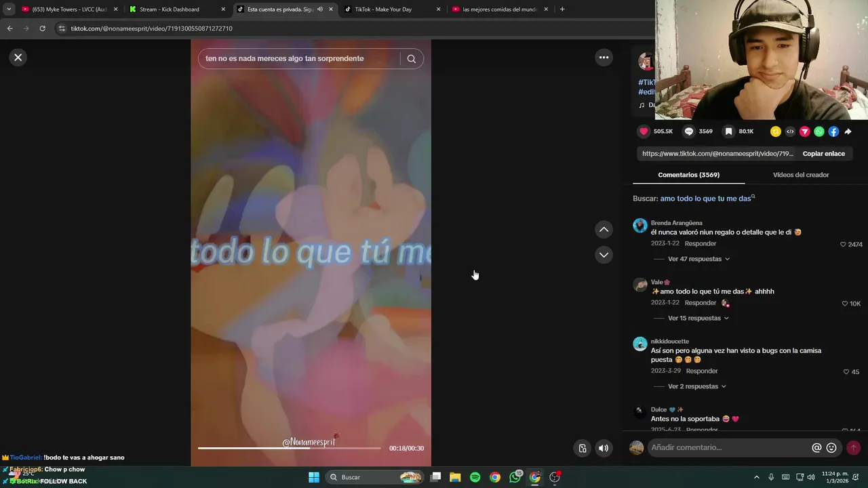Open the emoji picker in comment box
The height and width of the screenshot is (488, 868).
pyautogui.click(x=831, y=447)
